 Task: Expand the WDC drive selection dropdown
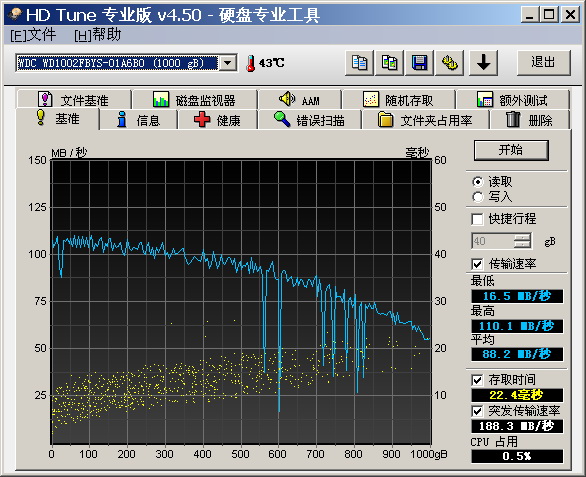[x=228, y=63]
